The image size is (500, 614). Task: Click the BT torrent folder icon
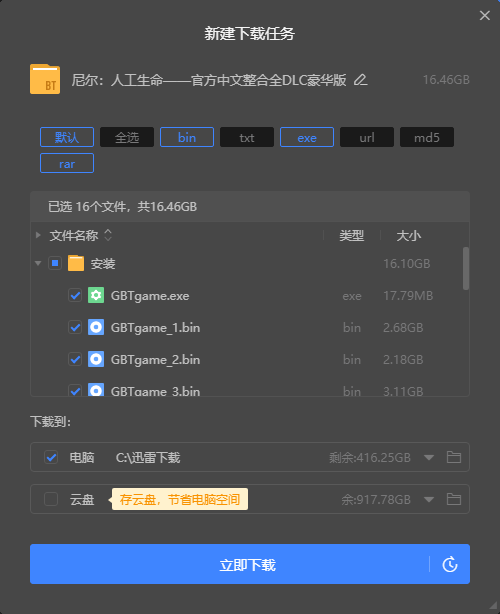click(45, 79)
